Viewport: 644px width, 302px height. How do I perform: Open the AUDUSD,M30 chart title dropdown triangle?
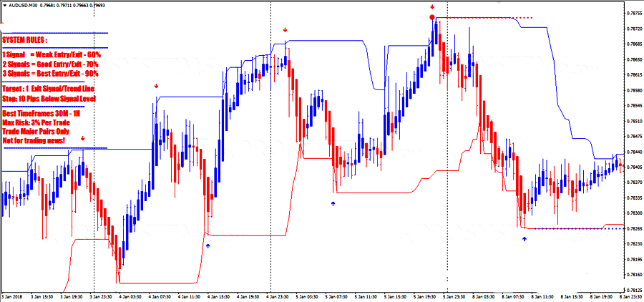coord(4,4)
